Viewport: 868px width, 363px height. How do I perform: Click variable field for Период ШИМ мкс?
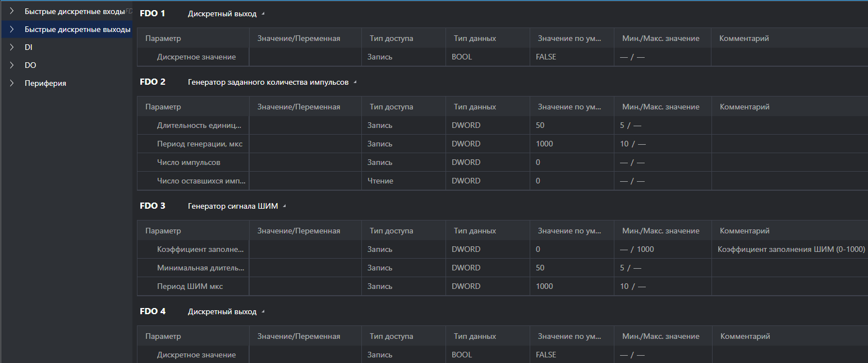306,286
